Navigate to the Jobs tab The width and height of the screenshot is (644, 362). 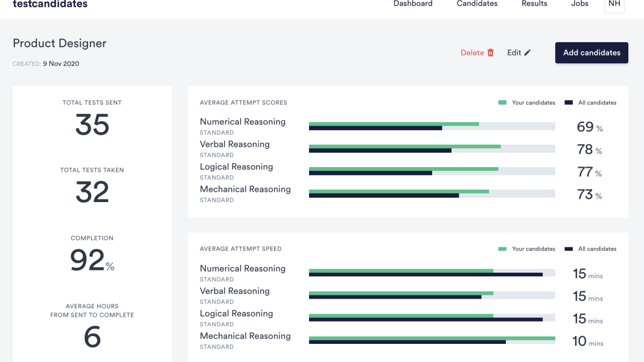coord(579,4)
